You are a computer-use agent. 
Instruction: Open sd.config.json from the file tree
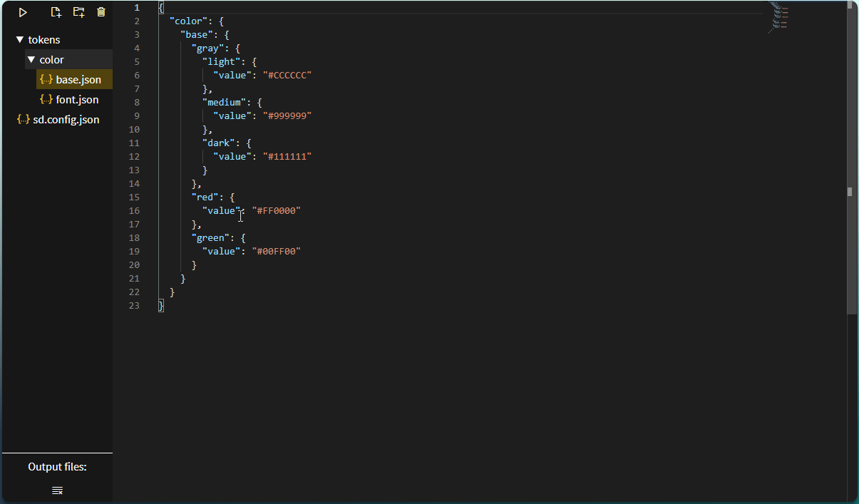(66, 120)
